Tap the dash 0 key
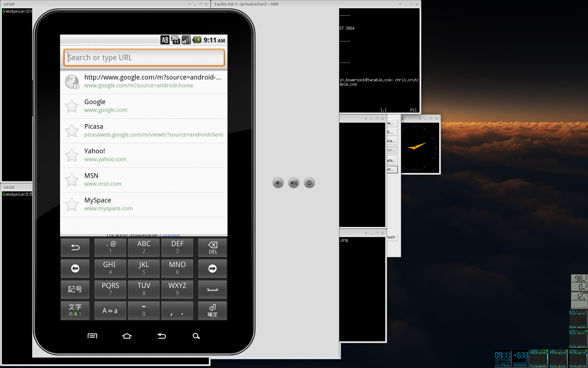The width and height of the screenshot is (588, 368). tap(144, 311)
